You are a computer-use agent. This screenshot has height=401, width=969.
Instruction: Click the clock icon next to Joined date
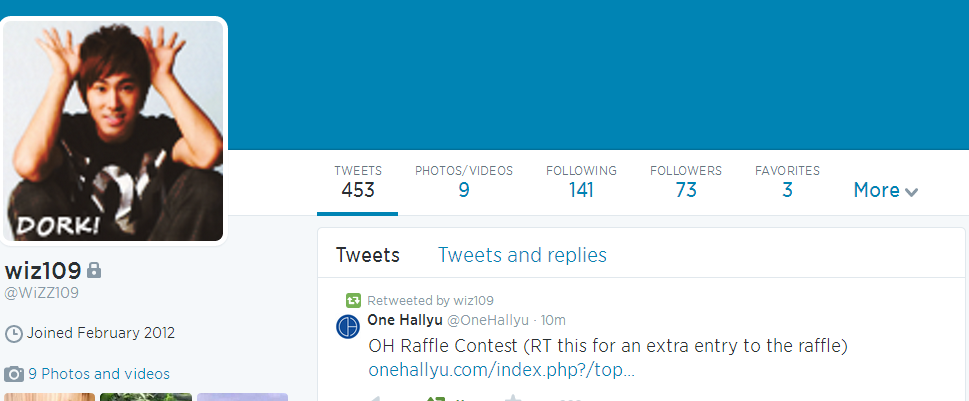(x=13, y=334)
